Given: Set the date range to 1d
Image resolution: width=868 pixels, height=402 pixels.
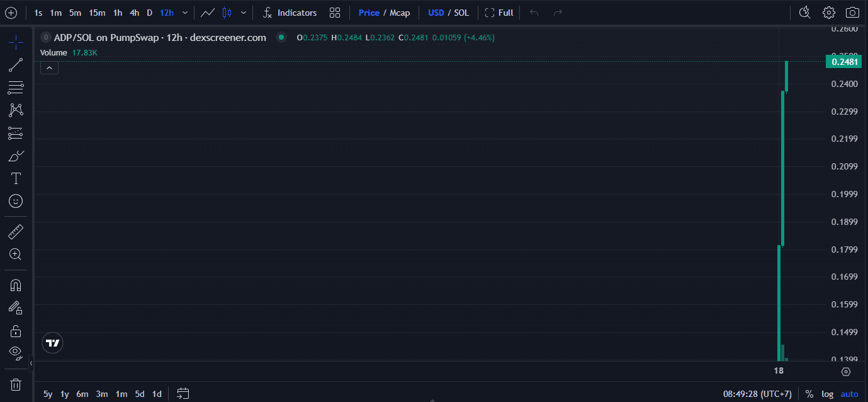Looking at the screenshot, I should pos(157,394).
